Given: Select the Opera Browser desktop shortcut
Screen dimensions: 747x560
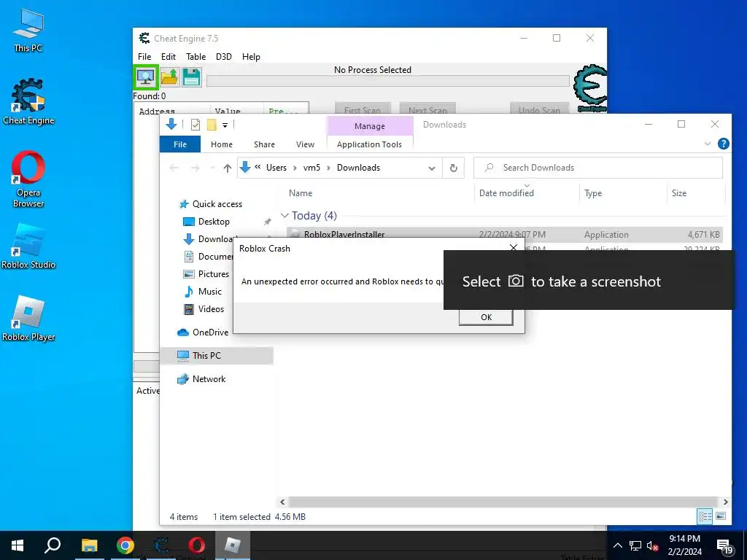Looking at the screenshot, I should pos(28,179).
